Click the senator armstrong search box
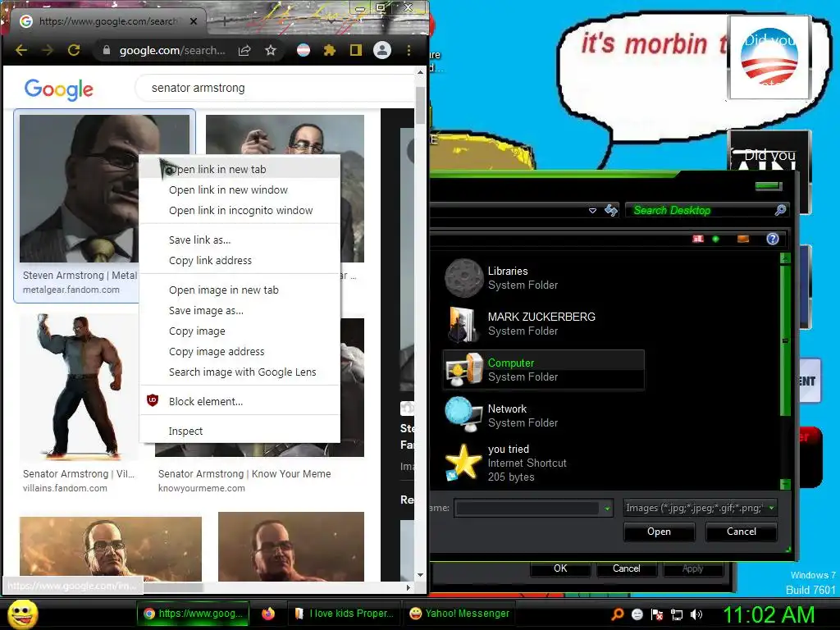The width and height of the screenshot is (840, 630). [x=273, y=88]
